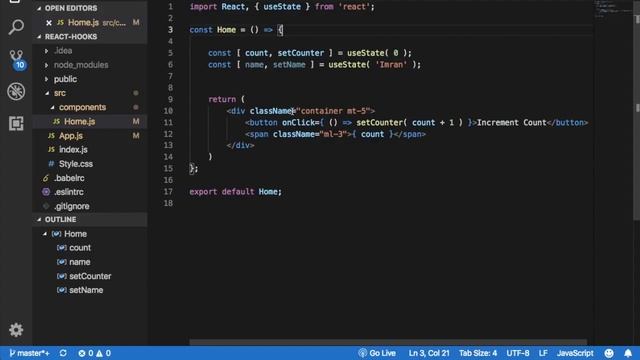The image size is (640, 360).
Task: Collapse the REACT-HOOKS section
Action: 90,37
